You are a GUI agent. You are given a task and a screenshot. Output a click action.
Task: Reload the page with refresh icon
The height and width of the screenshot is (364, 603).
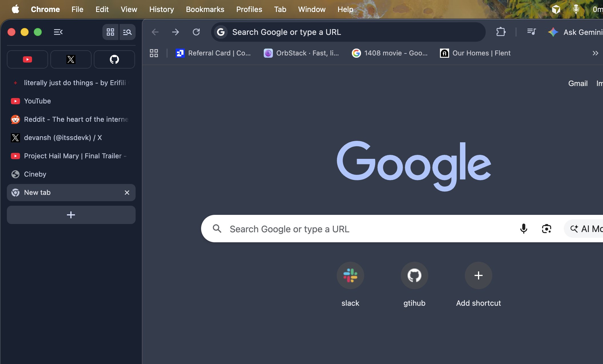point(196,32)
